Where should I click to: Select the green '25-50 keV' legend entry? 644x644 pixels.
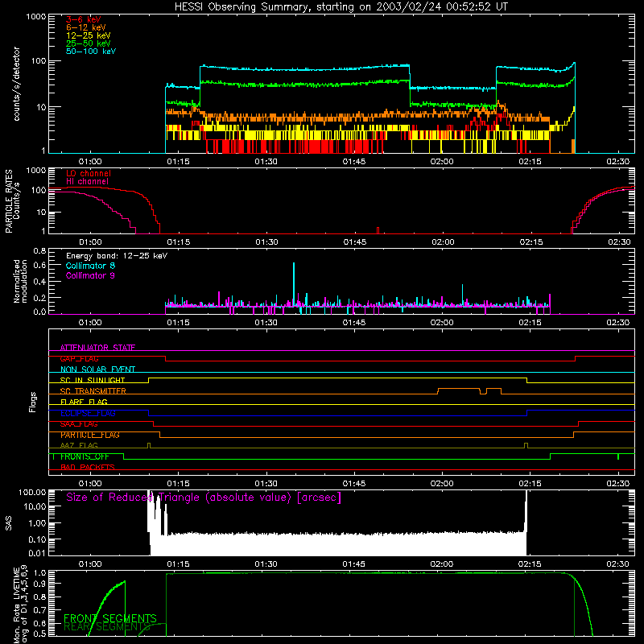coord(88,43)
